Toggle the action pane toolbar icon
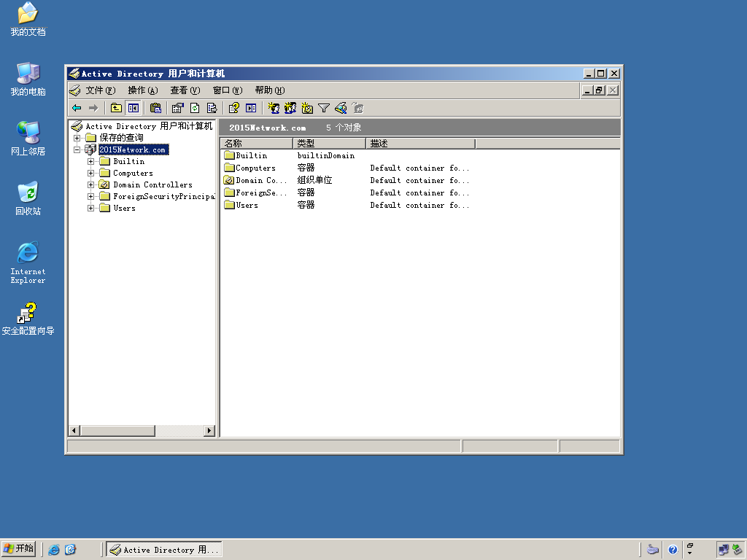Viewport: 747px width, 560px height. (x=251, y=108)
